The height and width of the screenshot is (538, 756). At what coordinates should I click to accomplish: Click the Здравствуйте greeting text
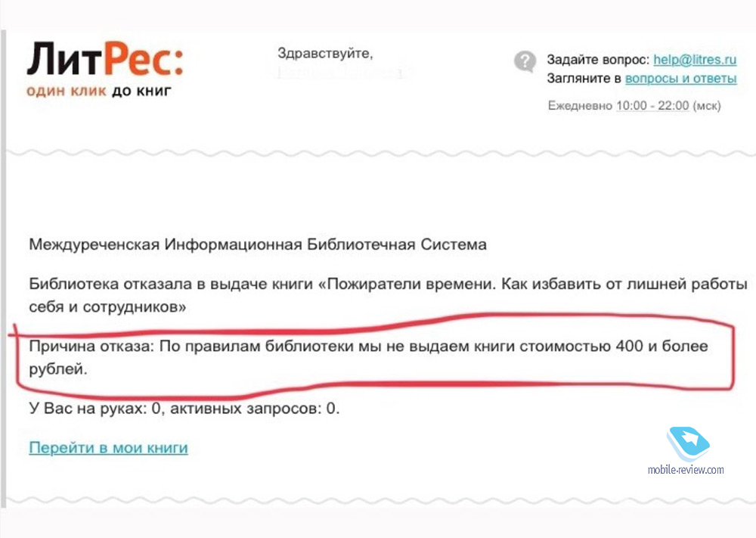pyautogui.click(x=325, y=53)
